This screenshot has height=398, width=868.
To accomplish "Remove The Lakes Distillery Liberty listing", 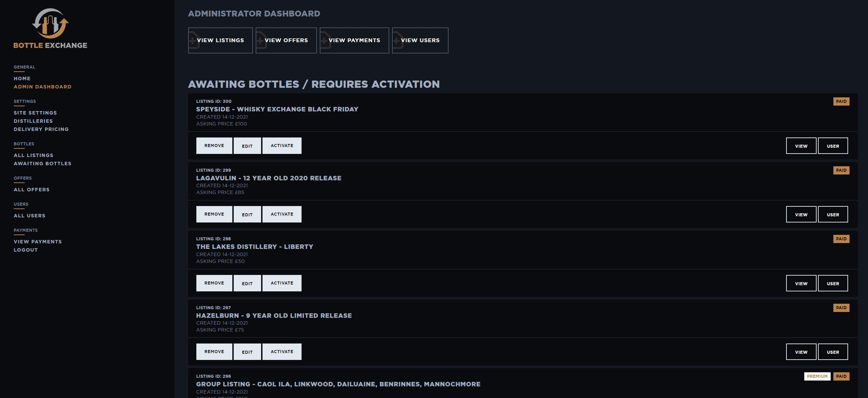I will (x=214, y=283).
